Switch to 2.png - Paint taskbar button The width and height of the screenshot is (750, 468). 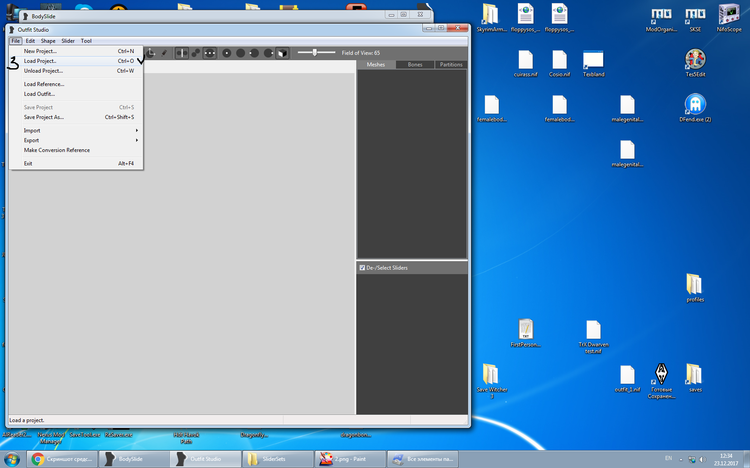click(350, 459)
